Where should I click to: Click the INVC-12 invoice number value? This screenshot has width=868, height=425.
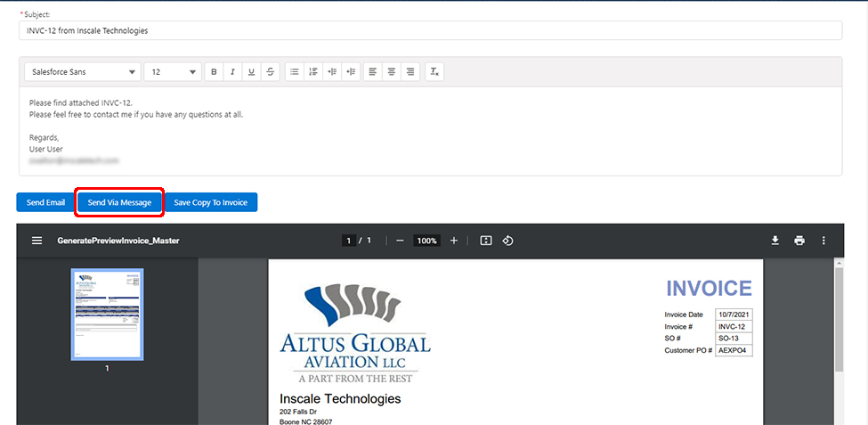tap(734, 327)
